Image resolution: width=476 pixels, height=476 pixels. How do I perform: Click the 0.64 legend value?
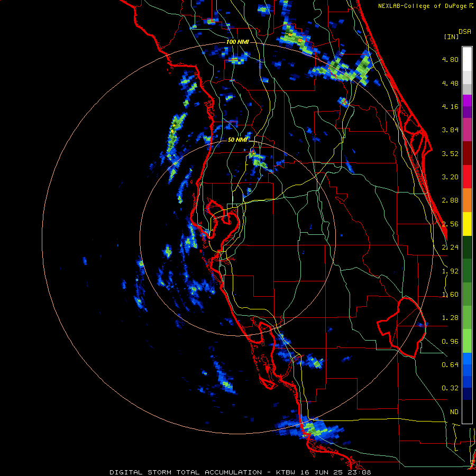(x=450, y=364)
